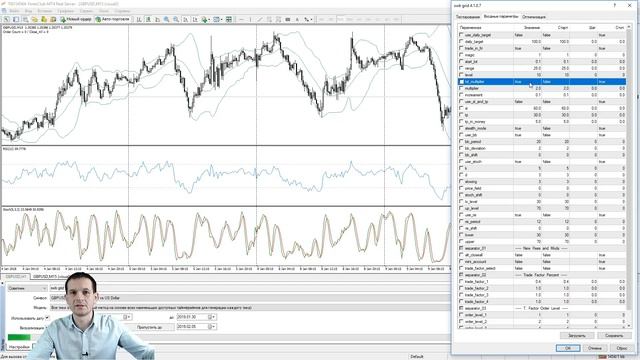The height and width of the screenshot is (360, 640).
Task: Open the Market Watch toolbar icon
Action: click(x=25, y=19)
